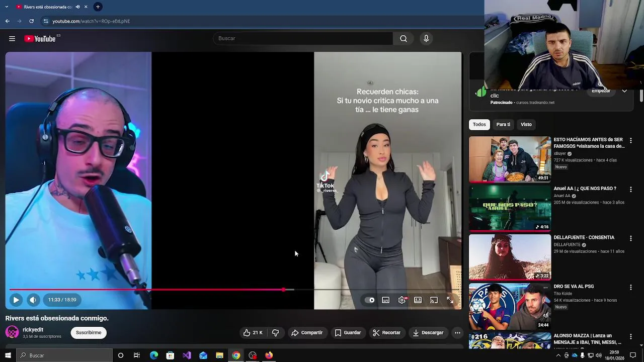Screen dimensions: 644x362
Task: Click the ad's Empezar button
Action: click(x=601, y=91)
